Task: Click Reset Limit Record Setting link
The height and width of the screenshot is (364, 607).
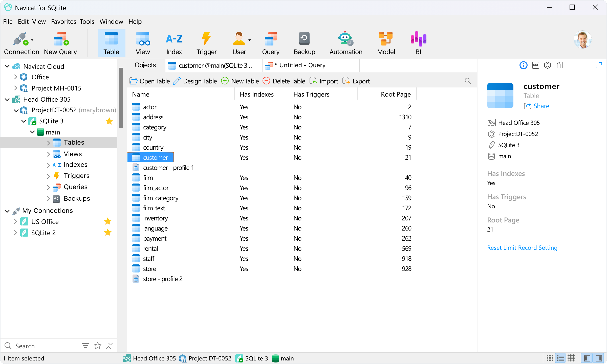Action: click(x=522, y=248)
